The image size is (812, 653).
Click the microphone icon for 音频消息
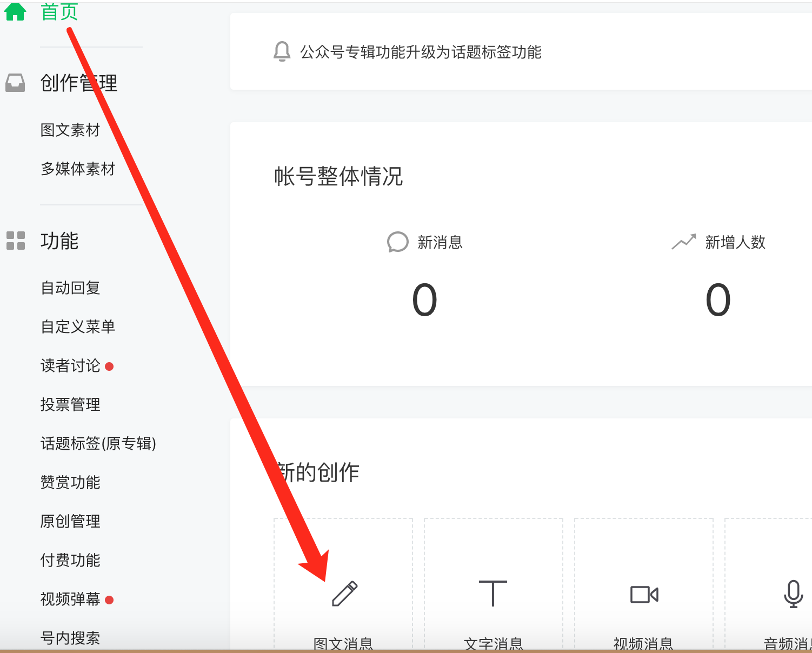coord(793,594)
